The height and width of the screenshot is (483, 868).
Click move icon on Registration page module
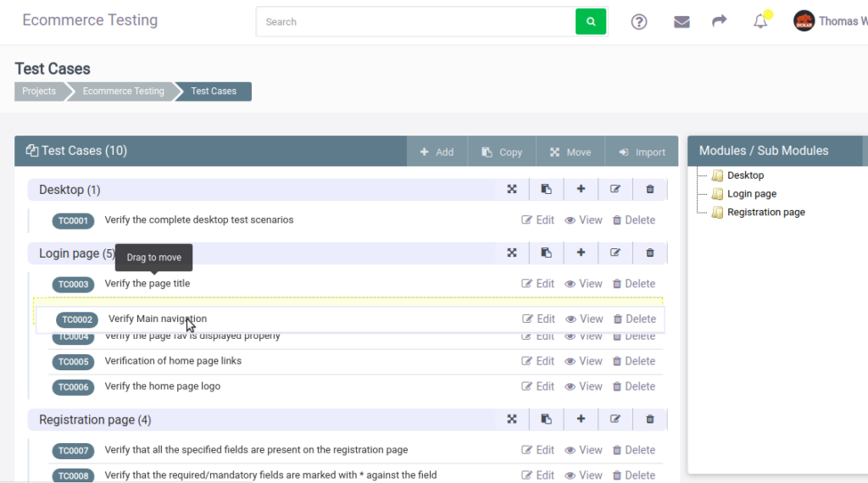(x=511, y=419)
